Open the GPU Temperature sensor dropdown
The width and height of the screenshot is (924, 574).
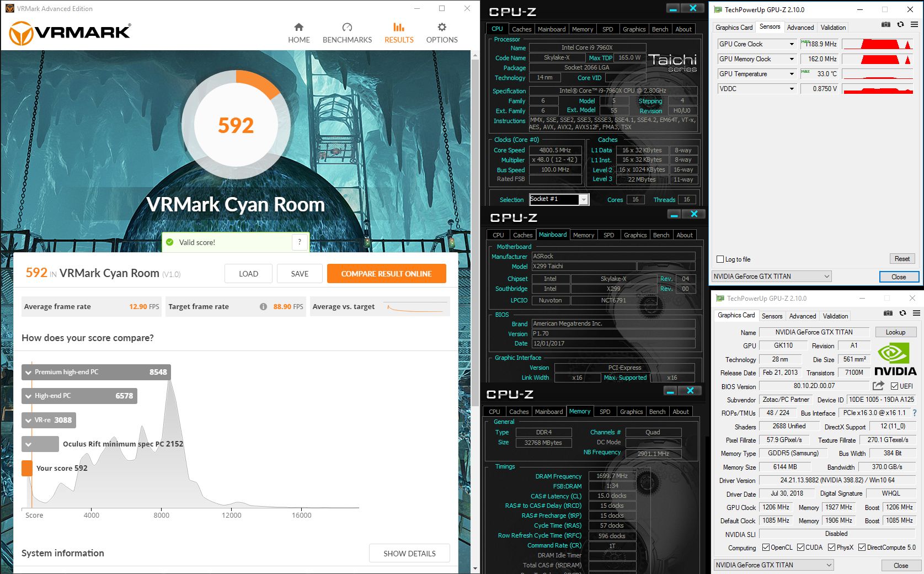[792, 74]
